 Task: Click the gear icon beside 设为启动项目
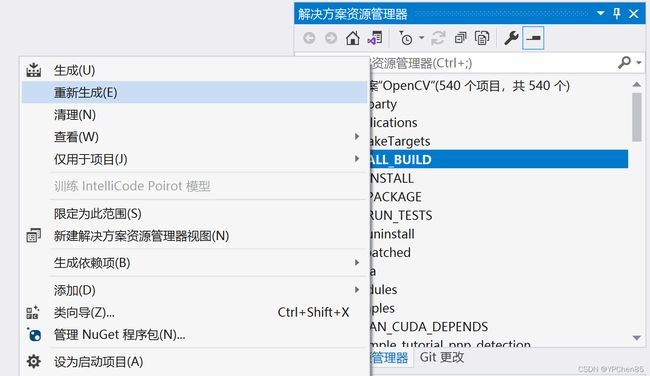pyautogui.click(x=34, y=361)
